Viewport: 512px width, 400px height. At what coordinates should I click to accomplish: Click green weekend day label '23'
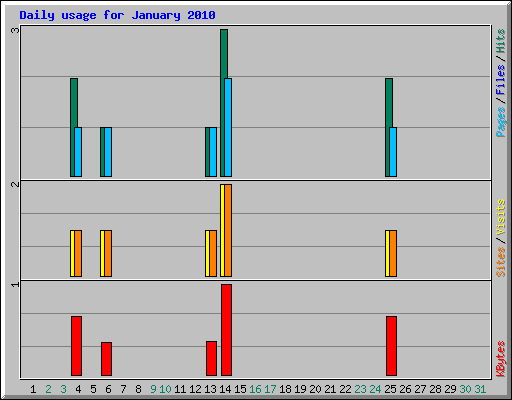360,389
